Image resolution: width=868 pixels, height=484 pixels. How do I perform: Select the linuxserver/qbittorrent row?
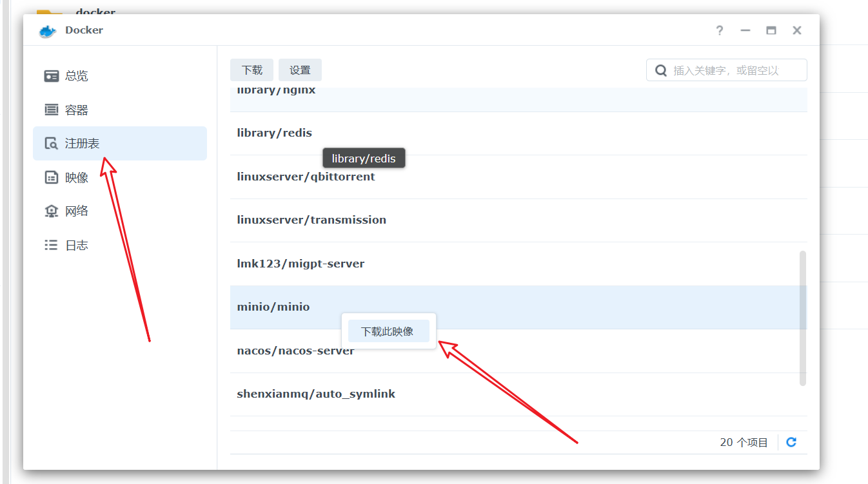point(518,177)
